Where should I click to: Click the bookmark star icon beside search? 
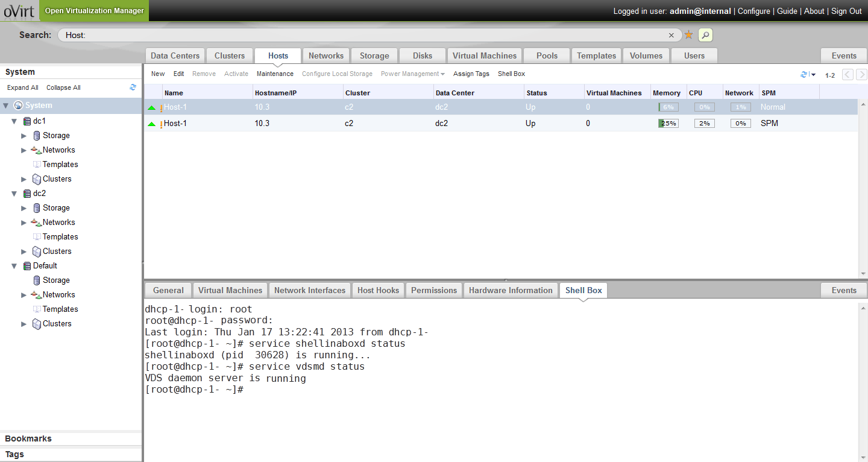coord(688,35)
